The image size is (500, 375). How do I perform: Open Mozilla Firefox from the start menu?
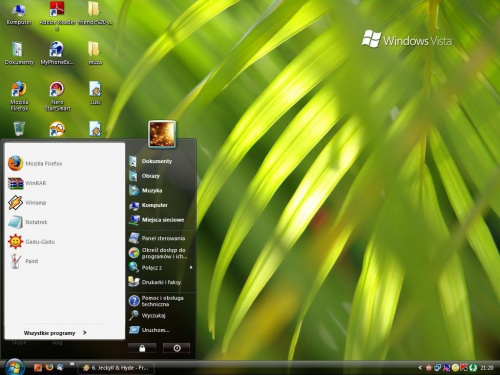35,163
